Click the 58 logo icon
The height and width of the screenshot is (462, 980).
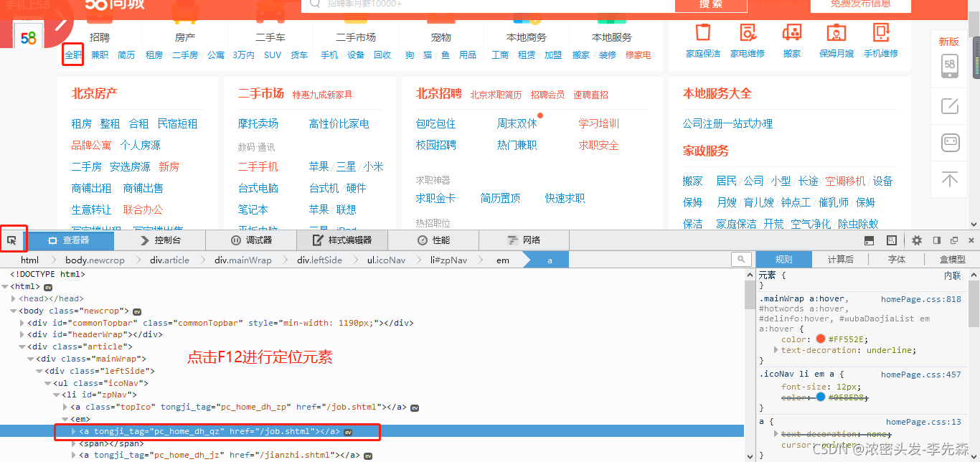[x=29, y=38]
